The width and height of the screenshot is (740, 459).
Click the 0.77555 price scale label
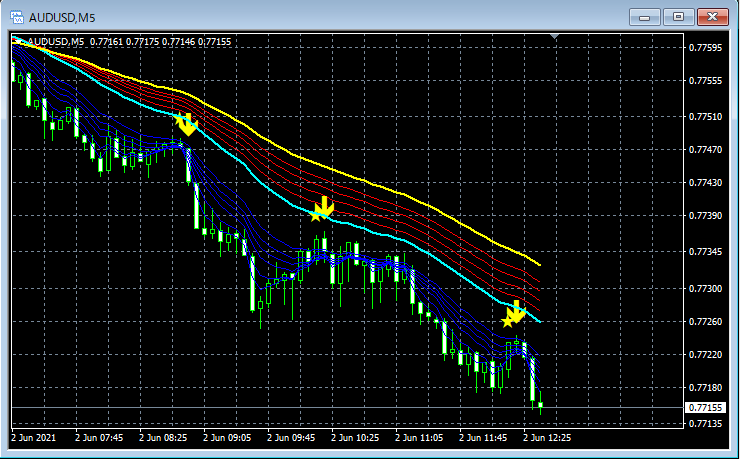pos(705,81)
